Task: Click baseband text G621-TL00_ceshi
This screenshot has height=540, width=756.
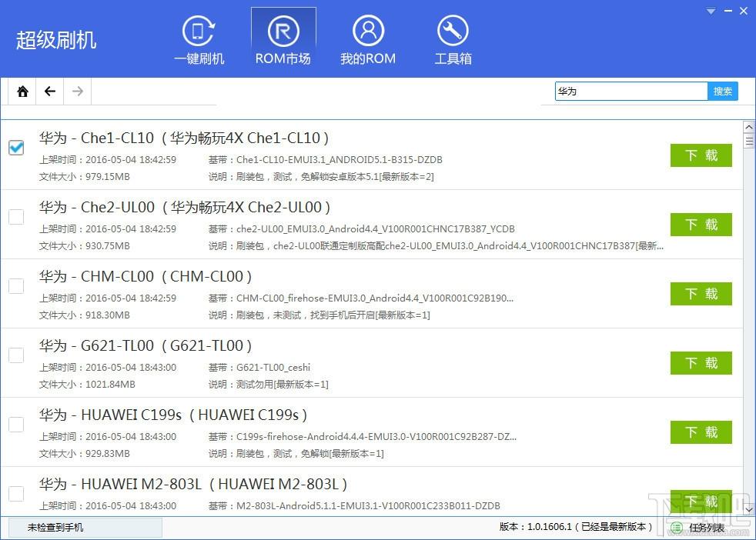Action: pos(273,368)
